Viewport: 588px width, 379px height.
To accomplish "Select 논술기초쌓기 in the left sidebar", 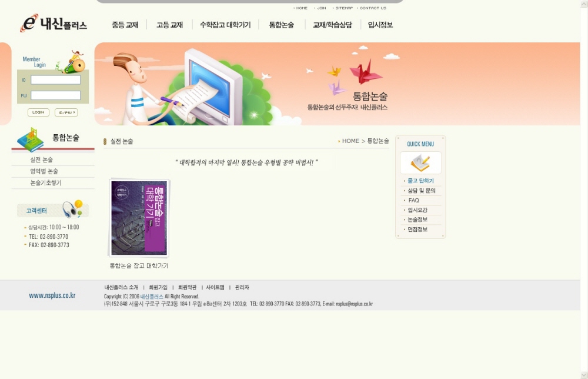I will click(x=46, y=183).
